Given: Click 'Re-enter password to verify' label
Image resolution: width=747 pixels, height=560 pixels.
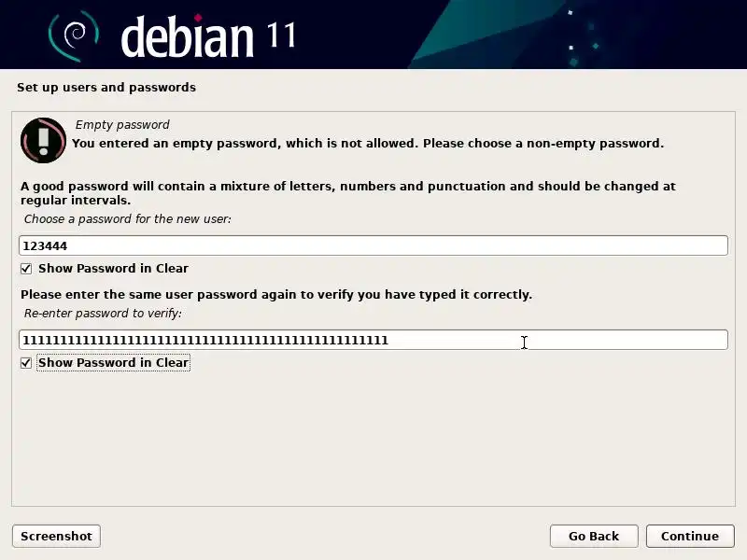Looking at the screenshot, I should coord(103,314).
